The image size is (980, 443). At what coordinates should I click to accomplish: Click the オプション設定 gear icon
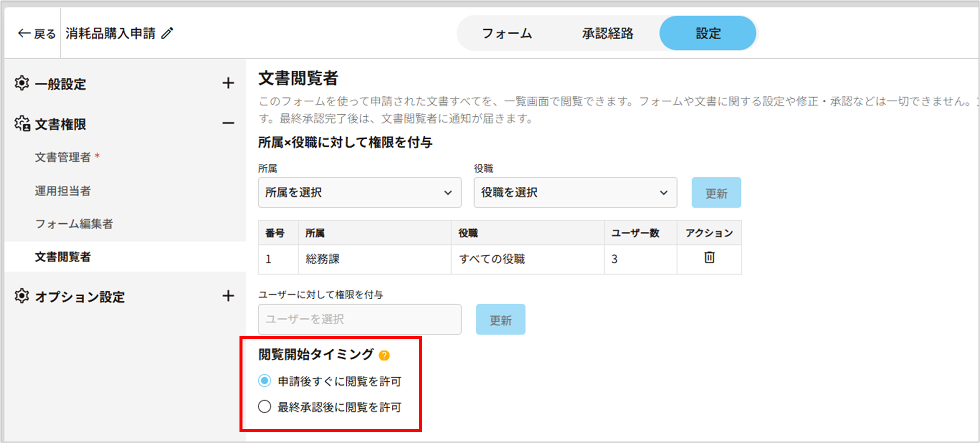click(x=22, y=296)
